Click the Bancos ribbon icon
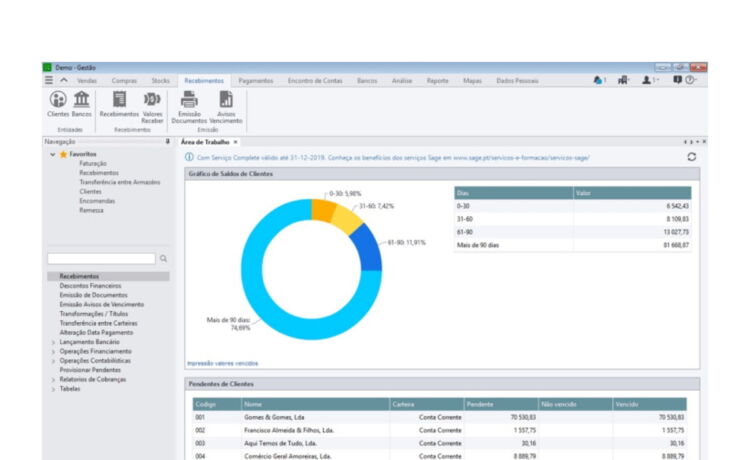Image resolution: width=750 pixels, height=460 pixels. pos(81,100)
